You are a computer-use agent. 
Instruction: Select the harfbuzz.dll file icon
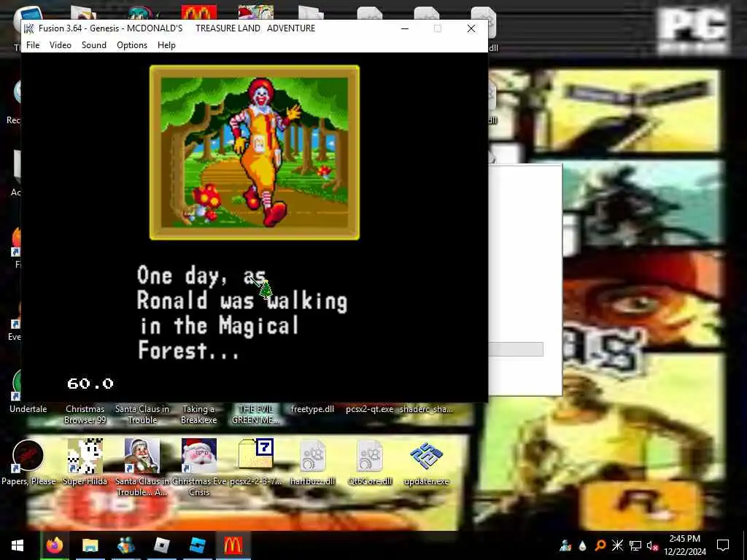tap(312, 462)
